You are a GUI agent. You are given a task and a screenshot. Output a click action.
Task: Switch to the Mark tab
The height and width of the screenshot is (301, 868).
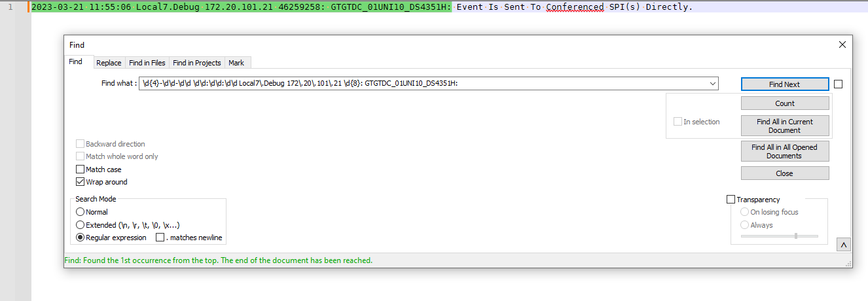pyautogui.click(x=236, y=63)
